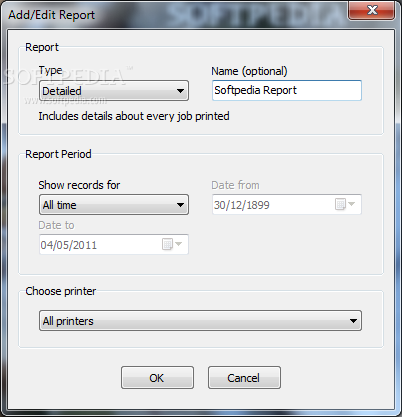This screenshot has height=417, width=402.
Task: Click the text "Includes details about every job printed"
Action: (x=134, y=116)
